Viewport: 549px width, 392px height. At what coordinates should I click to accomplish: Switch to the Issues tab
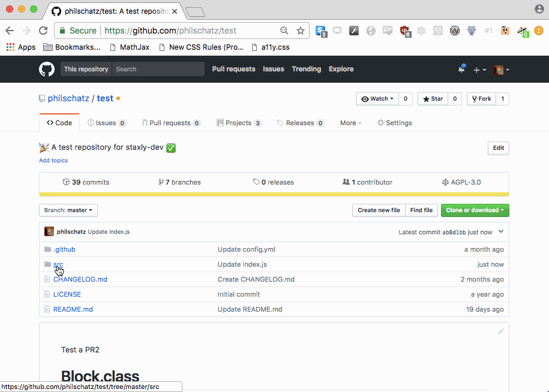pos(106,123)
